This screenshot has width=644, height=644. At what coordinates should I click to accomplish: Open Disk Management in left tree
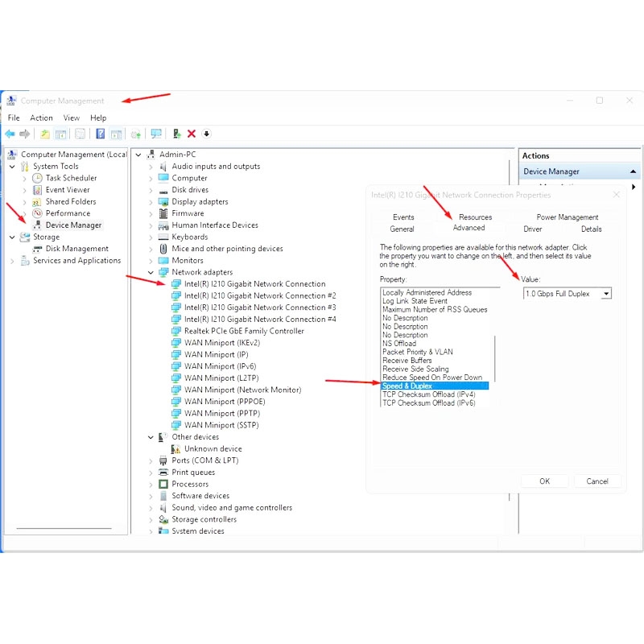pos(76,249)
